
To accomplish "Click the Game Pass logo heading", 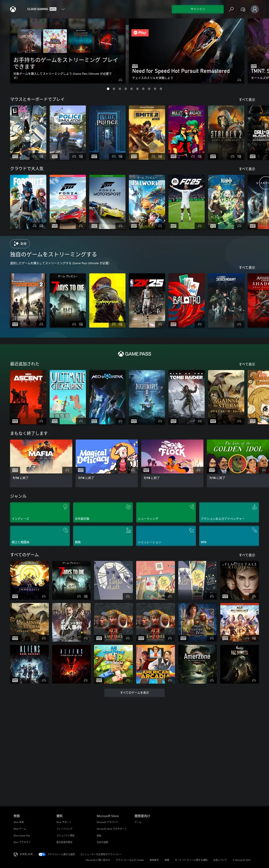I will [x=134, y=354].
